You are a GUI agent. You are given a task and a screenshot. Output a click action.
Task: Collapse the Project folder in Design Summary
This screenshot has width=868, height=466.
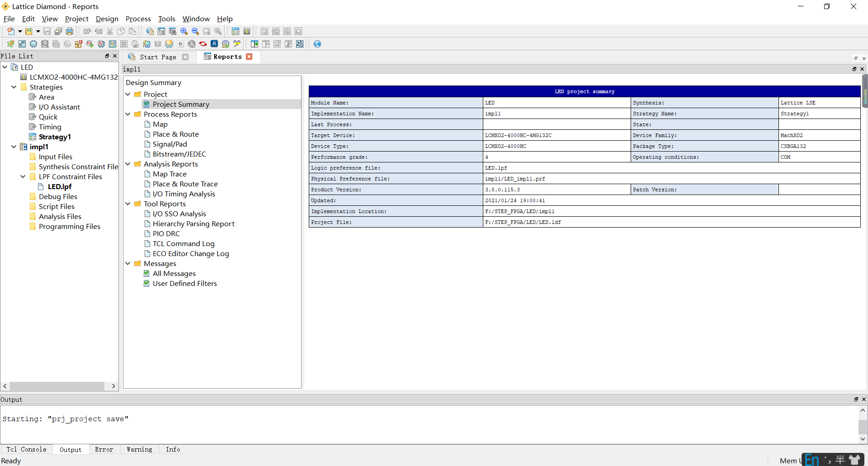click(128, 94)
